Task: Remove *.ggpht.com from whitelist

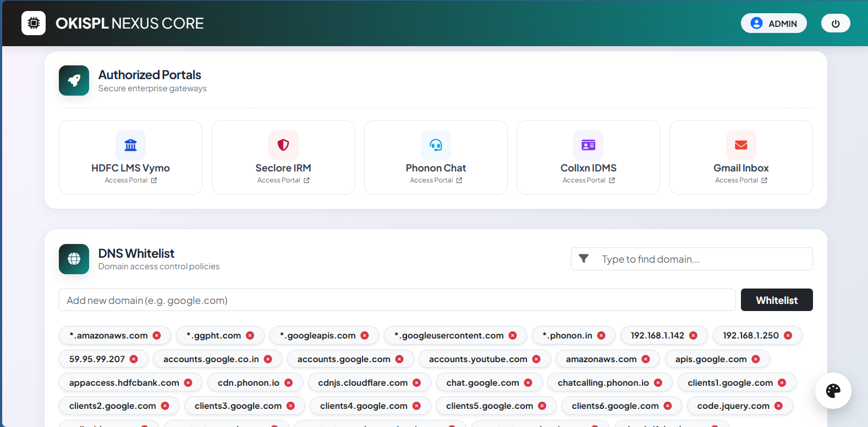Action: pos(250,335)
